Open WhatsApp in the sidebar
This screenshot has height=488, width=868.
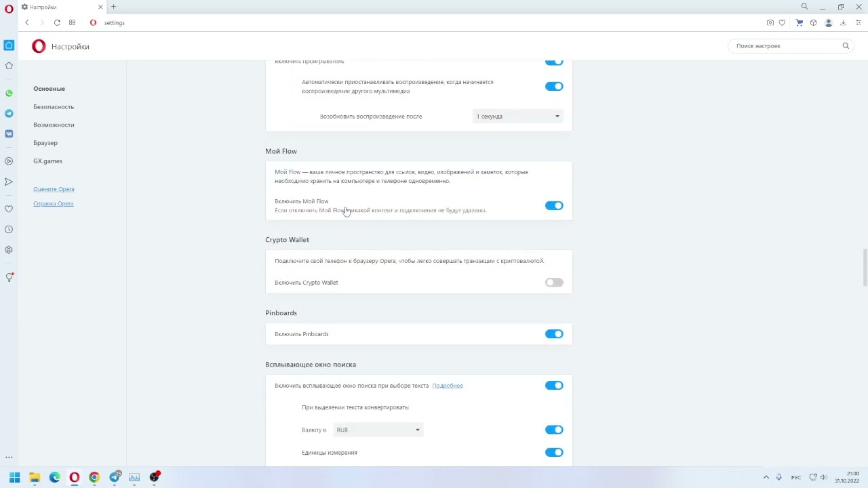pyautogui.click(x=9, y=93)
